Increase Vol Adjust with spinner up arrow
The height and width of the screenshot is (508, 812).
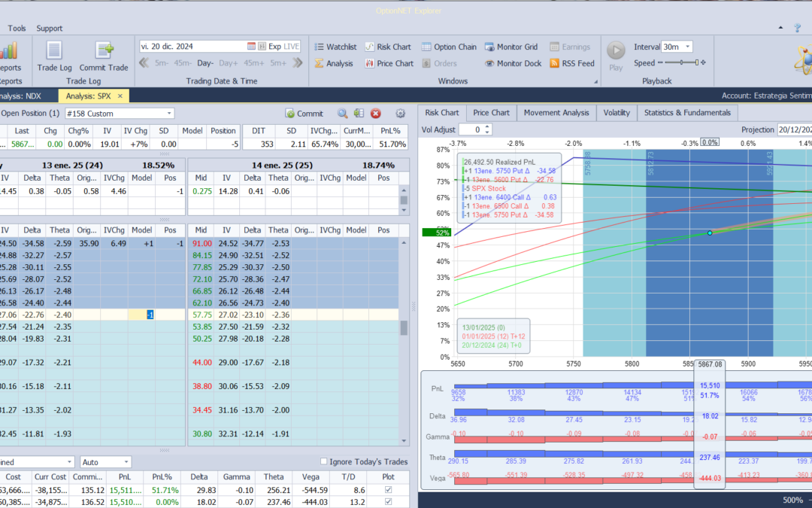point(487,126)
